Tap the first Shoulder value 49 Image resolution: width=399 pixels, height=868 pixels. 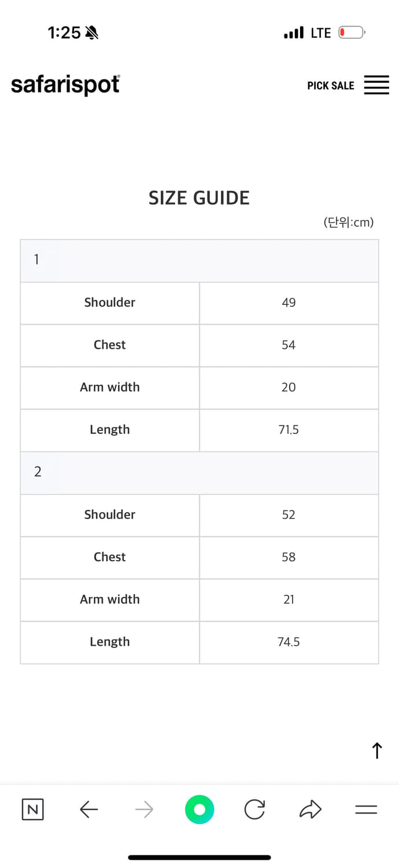point(289,303)
